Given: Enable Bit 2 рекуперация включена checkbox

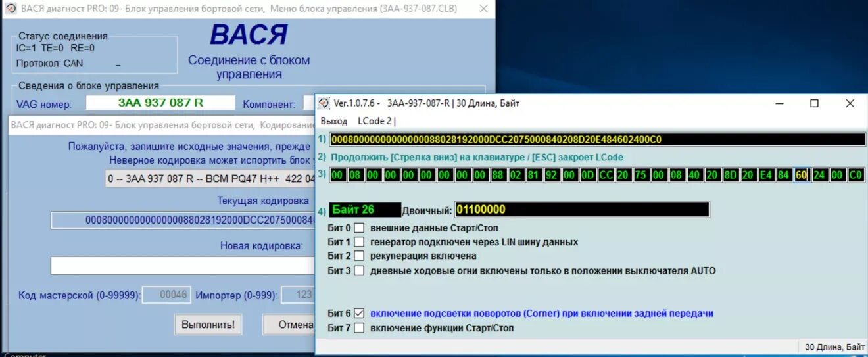Looking at the screenshot, I should coord(359,256).
